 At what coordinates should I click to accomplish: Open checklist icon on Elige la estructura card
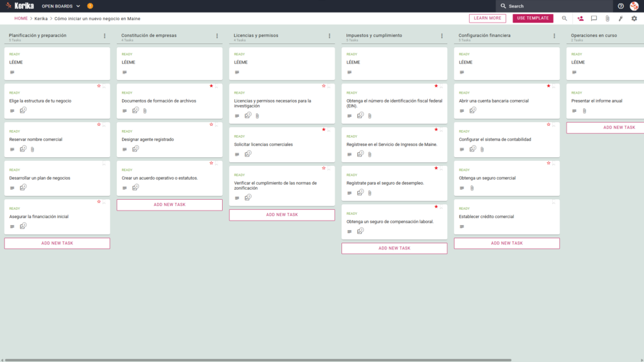(x=23, y=111)
